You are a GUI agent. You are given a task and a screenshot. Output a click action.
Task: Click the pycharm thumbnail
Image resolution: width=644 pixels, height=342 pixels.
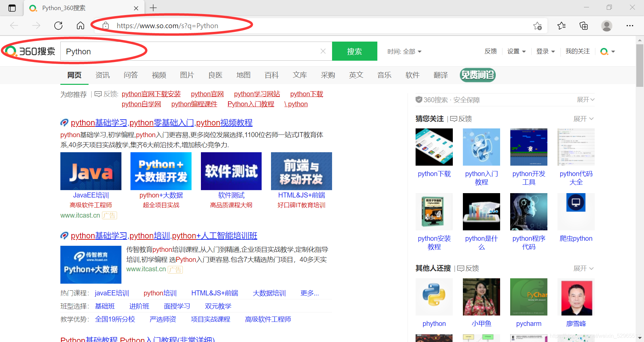tap(529, 297)
